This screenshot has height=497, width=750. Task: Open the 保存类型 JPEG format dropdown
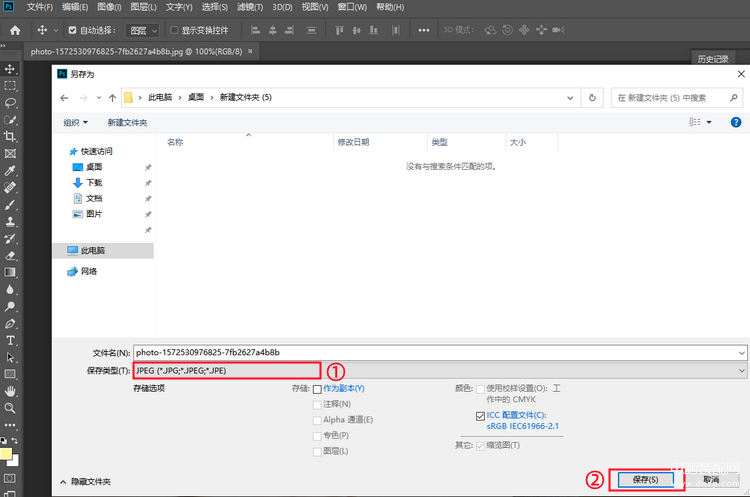440,371
